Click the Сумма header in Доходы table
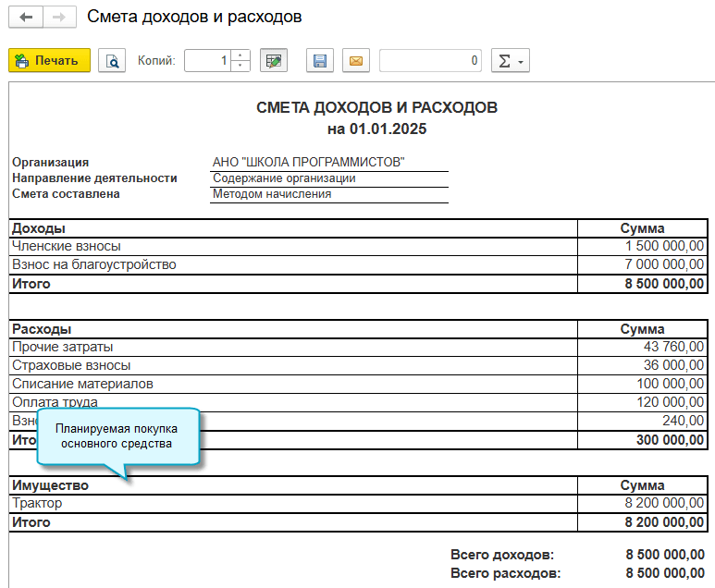Viewport: 715px width, 588px height. 642,228
